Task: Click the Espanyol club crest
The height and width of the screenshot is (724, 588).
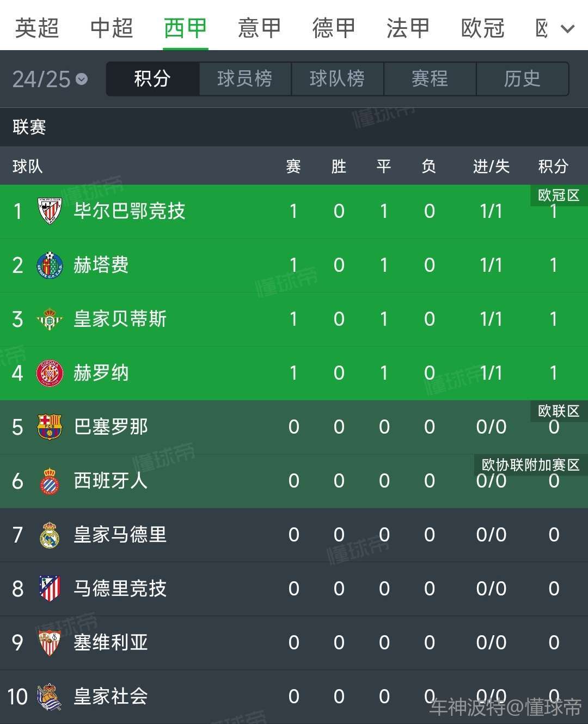Action: (50, 481)
